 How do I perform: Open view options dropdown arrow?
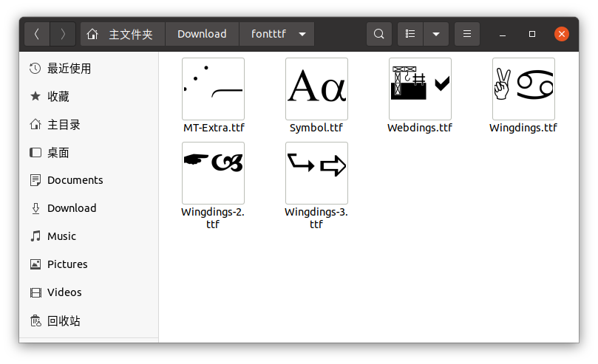coord(436,34)
